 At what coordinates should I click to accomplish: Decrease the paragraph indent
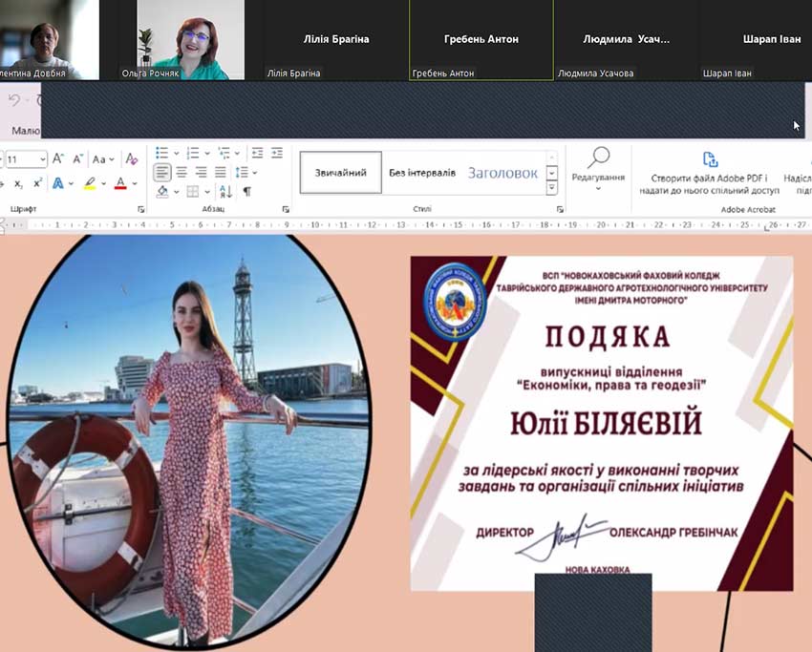point(257,153)
